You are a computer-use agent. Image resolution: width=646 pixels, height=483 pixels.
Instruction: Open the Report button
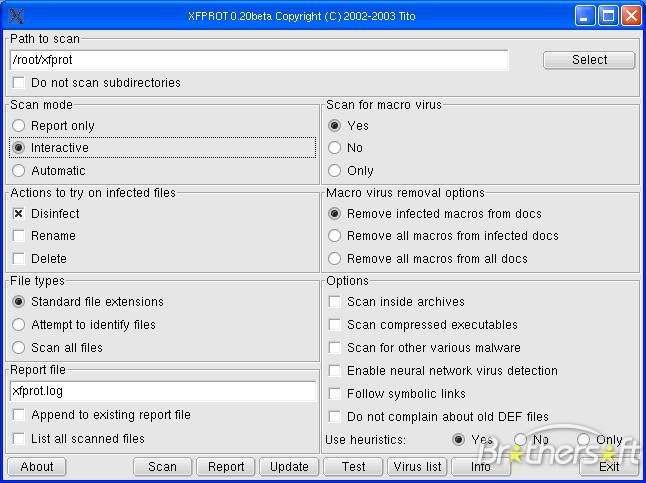226,467
